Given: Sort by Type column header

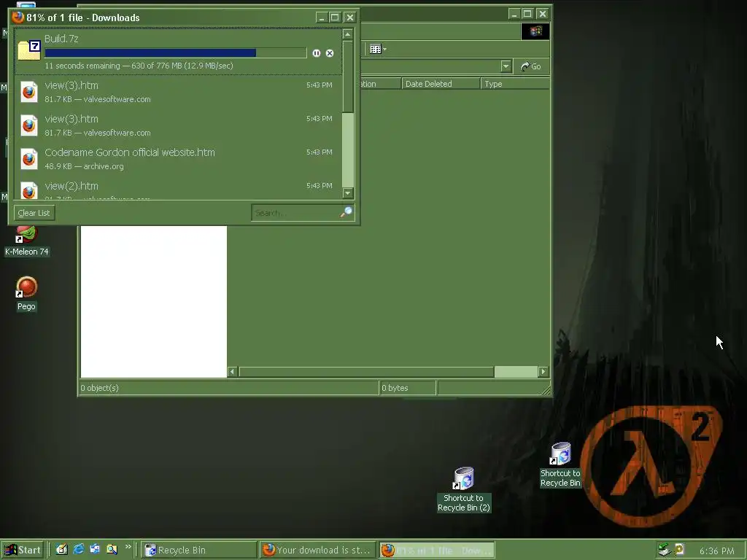Looking at the screenshot, I should coord(514,84).
